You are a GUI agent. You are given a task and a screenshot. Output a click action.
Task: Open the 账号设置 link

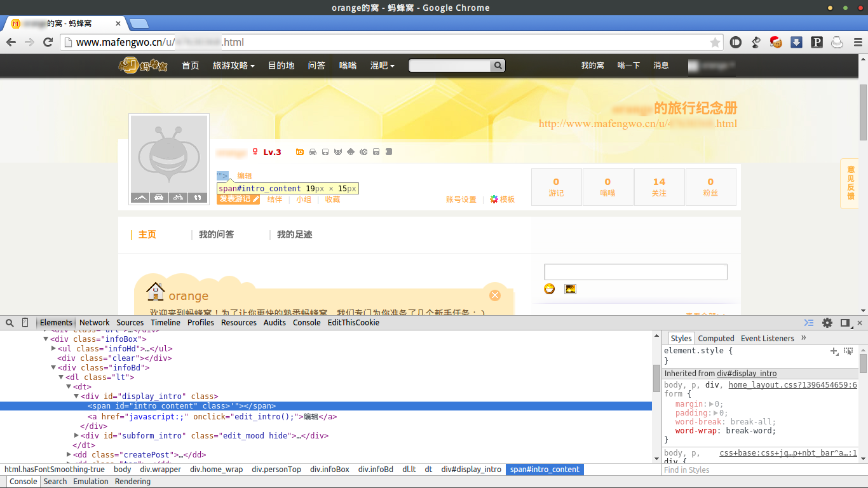[461, 200]
